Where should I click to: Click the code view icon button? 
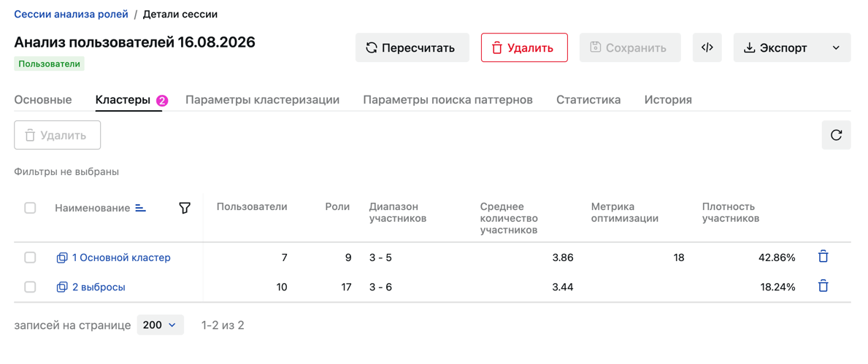[x=707, y=47]
